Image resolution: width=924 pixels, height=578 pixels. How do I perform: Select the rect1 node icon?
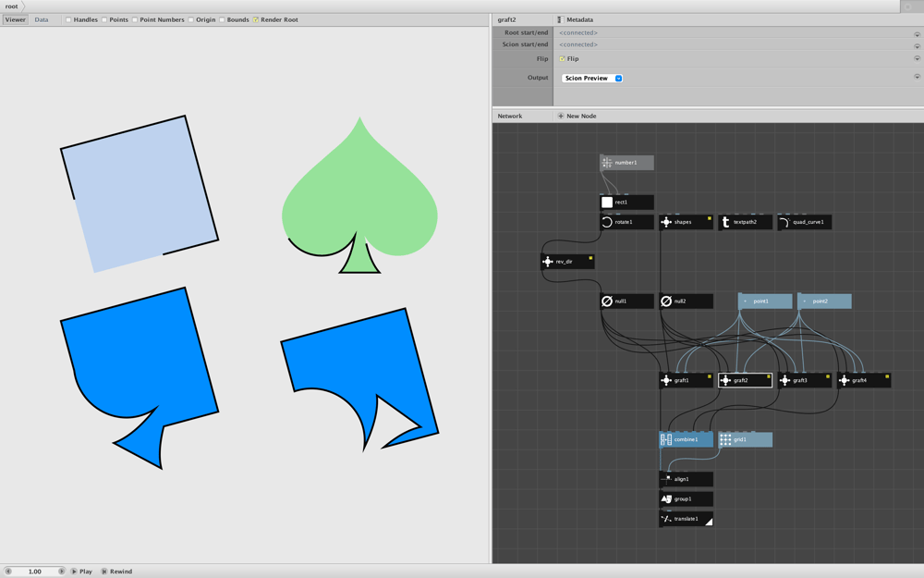click(606, 203)
